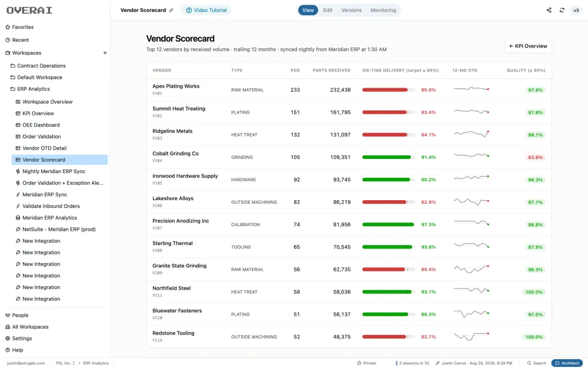Viewport: 588px width, 368px height.
Task: Click the OVERAI logo
Action: coord(29,11)
